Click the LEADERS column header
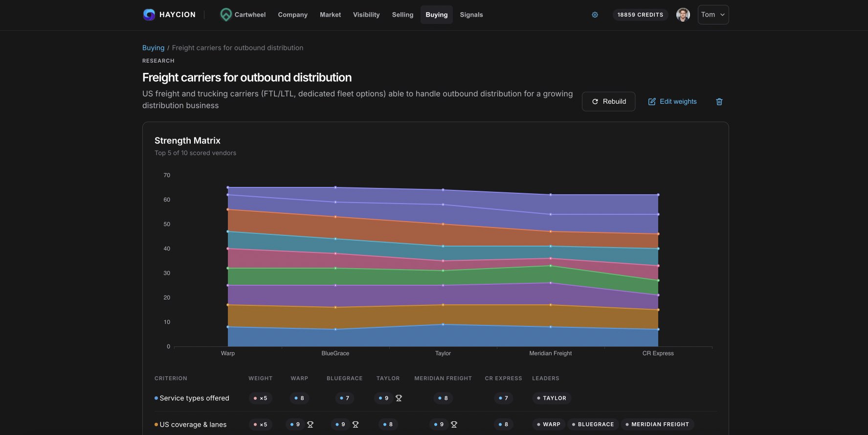This screenshot has width=868, height=435. 545,379
